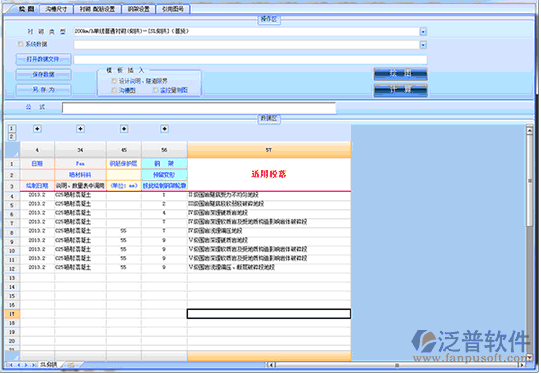Viewport: 541px width, 374px height.
Task: Open the 衬砌类型 dropdown list
Action: tap(423, 32)
